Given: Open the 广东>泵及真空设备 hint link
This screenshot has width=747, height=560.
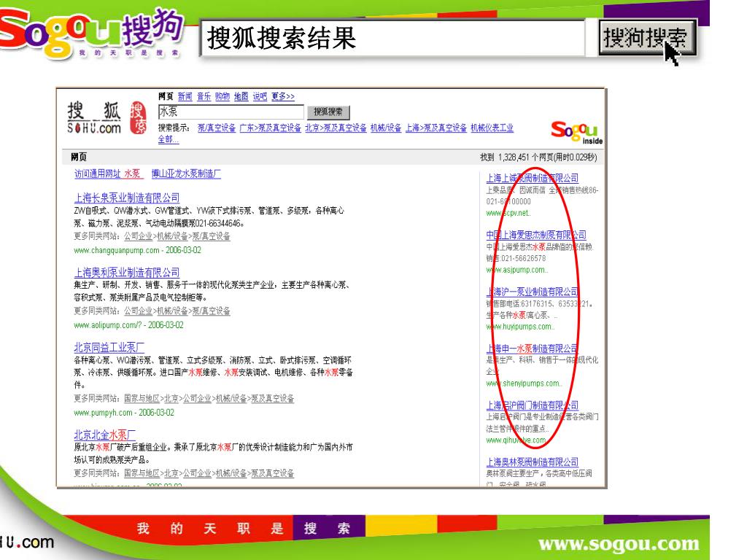Looking at the screenshot, I should pyautogui.click(x=270, y=128).
